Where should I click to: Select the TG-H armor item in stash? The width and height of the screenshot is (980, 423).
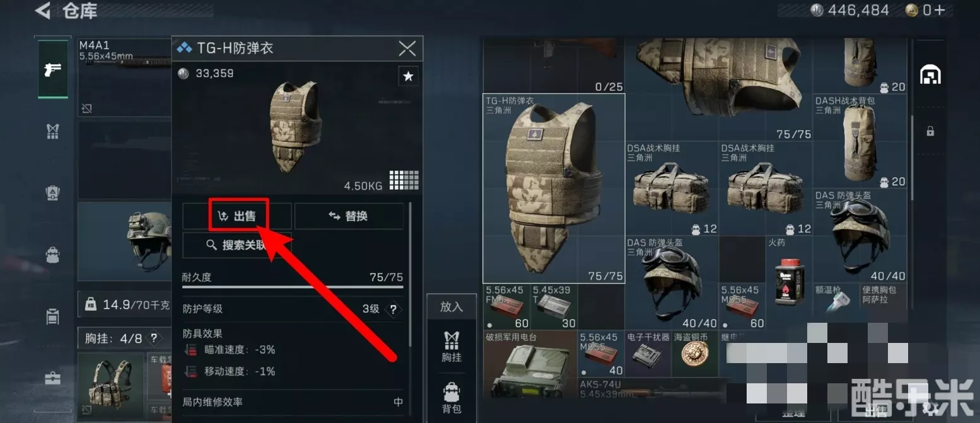[x=554, y=188]
